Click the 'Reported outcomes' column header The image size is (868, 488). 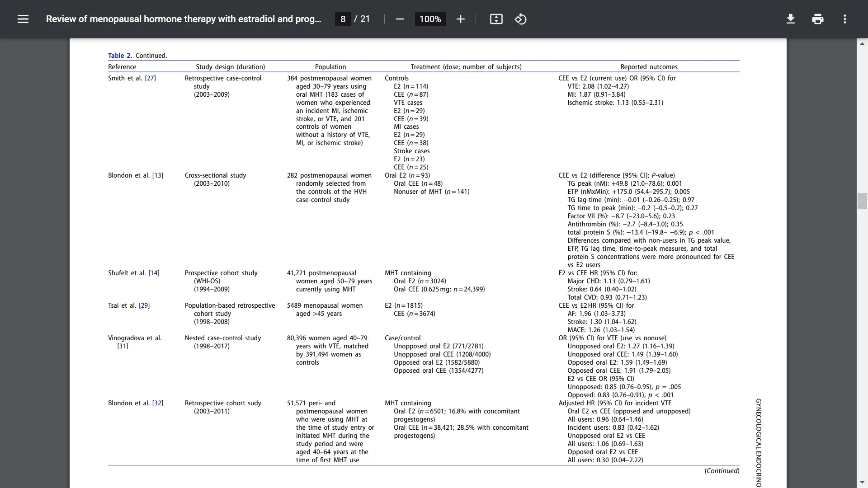click(649, 67)
